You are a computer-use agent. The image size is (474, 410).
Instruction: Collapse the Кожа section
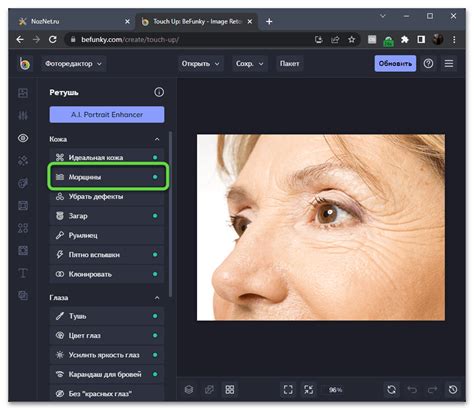(x=157, y=139)
